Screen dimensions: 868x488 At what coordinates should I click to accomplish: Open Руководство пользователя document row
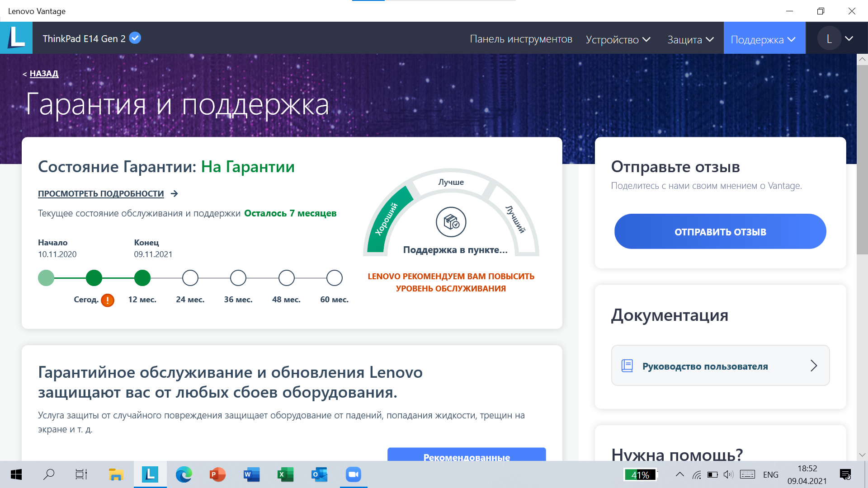click(720, 366)
